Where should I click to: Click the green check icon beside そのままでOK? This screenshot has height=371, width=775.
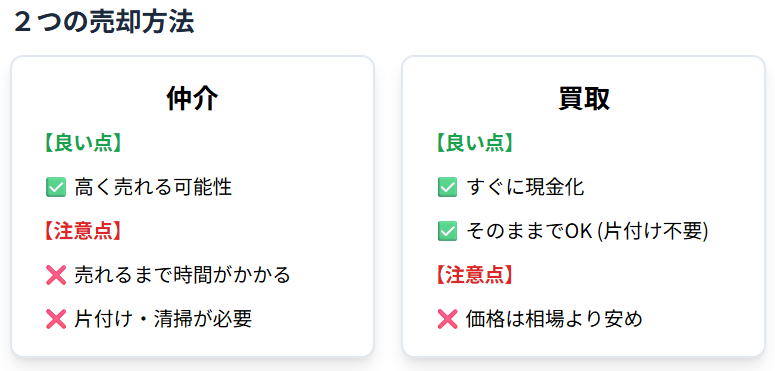(447, 232)
